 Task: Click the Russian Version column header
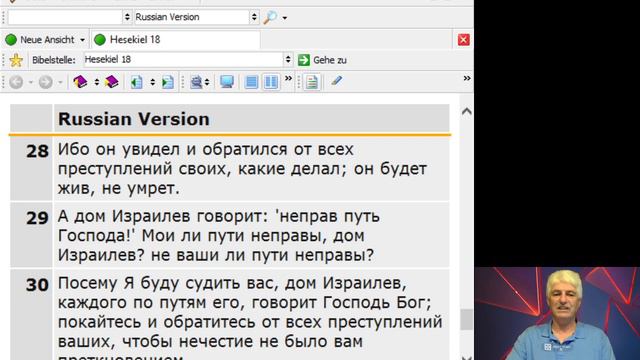click(252, 119)
